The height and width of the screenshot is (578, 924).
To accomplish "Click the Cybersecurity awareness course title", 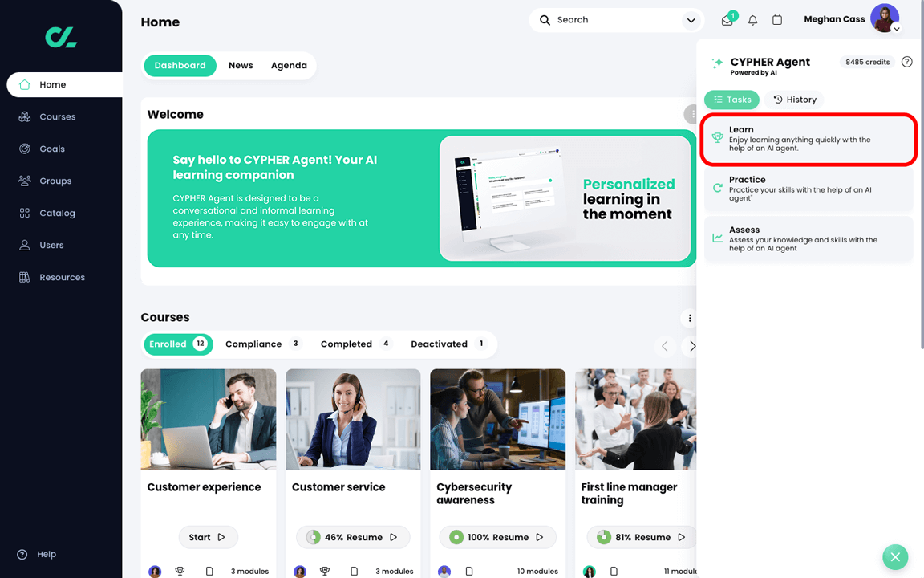I will point(474,494).
